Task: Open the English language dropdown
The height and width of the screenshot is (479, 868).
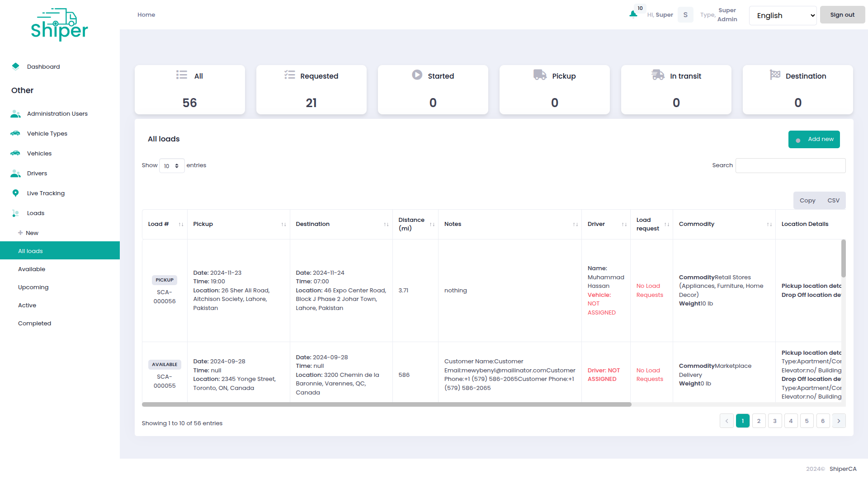Action: (x=783, y=15)
